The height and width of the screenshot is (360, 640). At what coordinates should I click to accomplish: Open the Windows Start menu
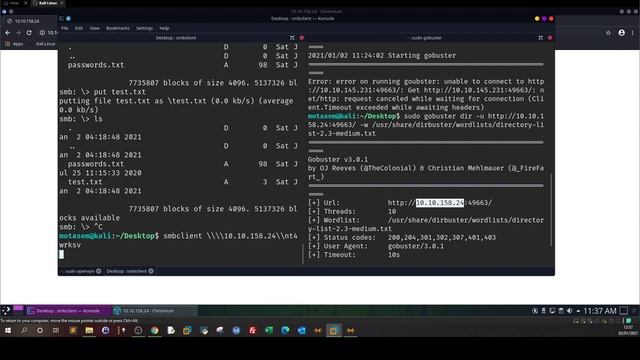[x=7, y=330]
